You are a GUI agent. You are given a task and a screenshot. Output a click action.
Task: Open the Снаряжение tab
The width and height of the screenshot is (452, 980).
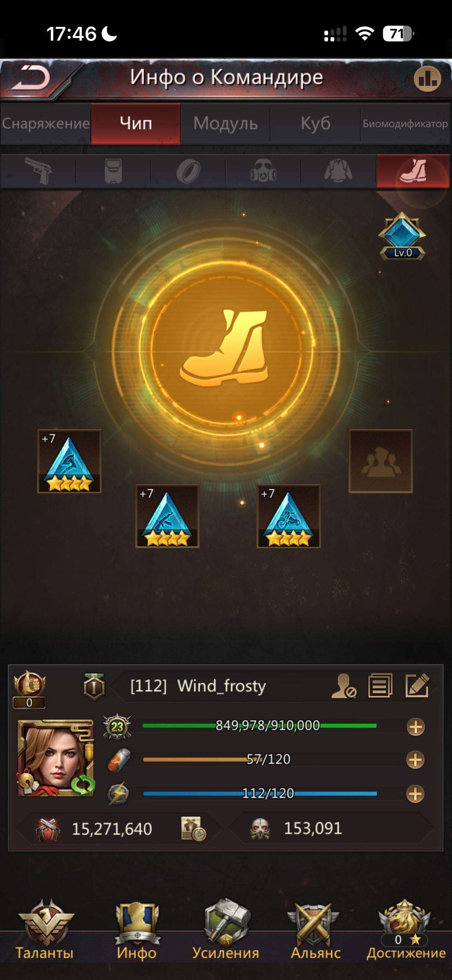click(x=46, y=123)
